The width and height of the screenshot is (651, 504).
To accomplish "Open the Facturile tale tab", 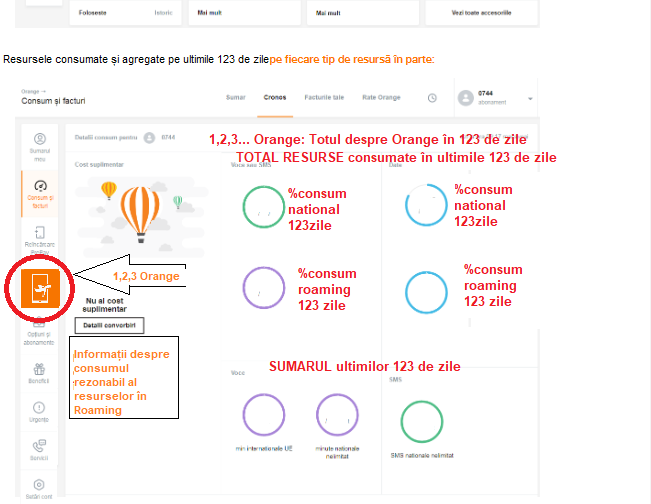I will (326, 98).
